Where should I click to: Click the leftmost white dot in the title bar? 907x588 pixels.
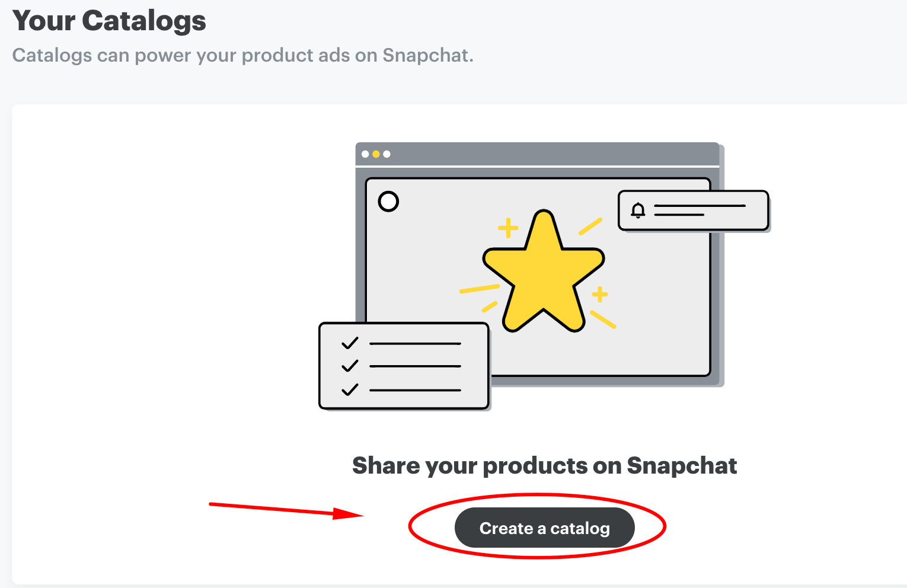pyautogui.click(x=365, y=154)
